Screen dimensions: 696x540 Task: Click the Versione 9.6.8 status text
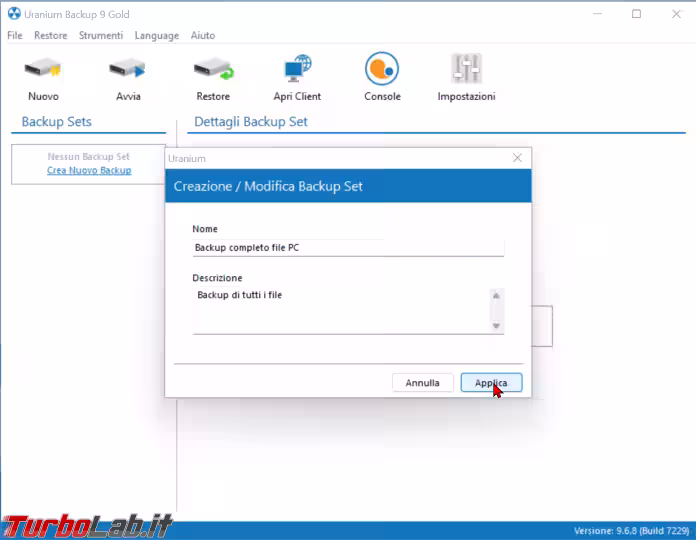[x=631, y=531]
